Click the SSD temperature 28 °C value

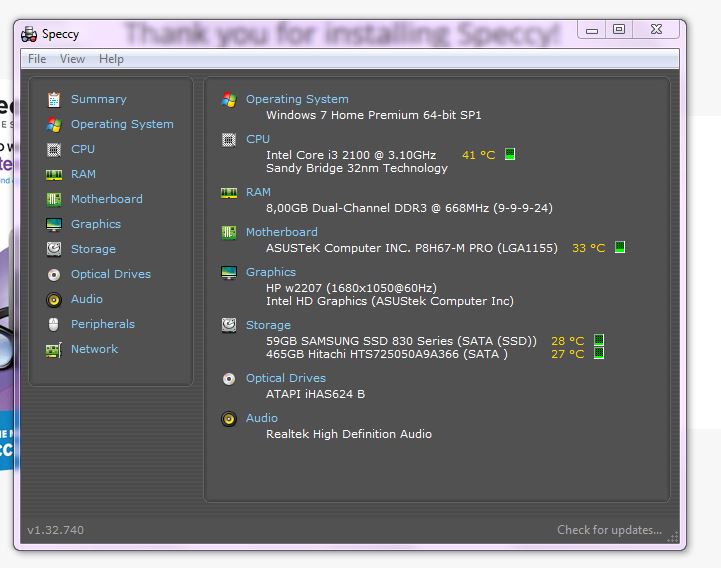click(567, 341)
